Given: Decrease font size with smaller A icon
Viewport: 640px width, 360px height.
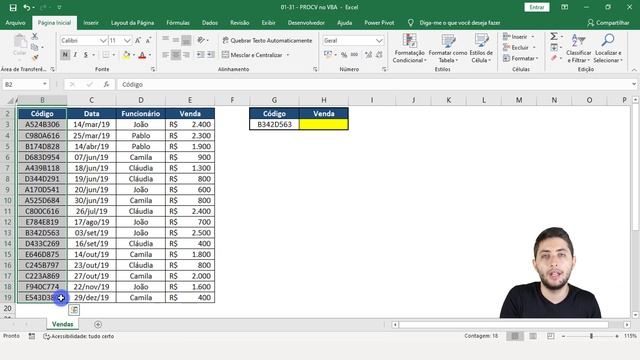Looking at the screenshot, I should [x=148, y=40].
